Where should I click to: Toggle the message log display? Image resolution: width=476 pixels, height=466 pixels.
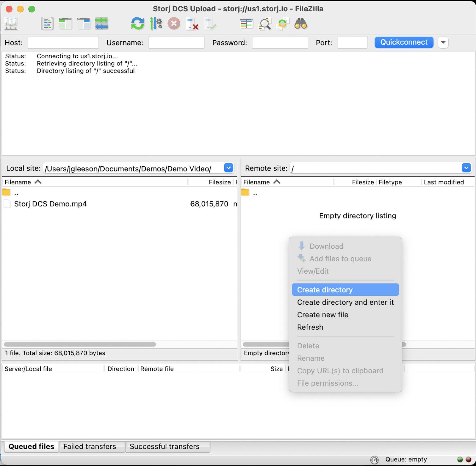pyautogui.click(x=47, y=24)
